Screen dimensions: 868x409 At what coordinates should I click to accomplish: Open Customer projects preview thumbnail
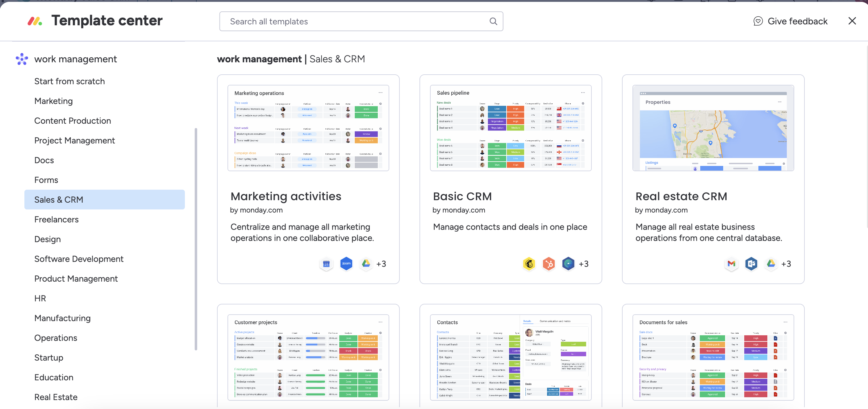(308, 357)
